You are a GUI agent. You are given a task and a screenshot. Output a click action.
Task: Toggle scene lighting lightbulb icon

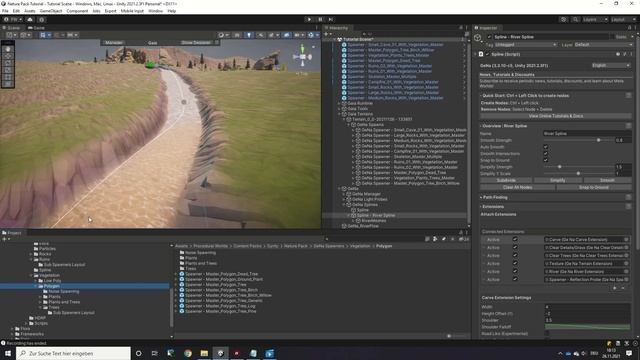[249, 35]
